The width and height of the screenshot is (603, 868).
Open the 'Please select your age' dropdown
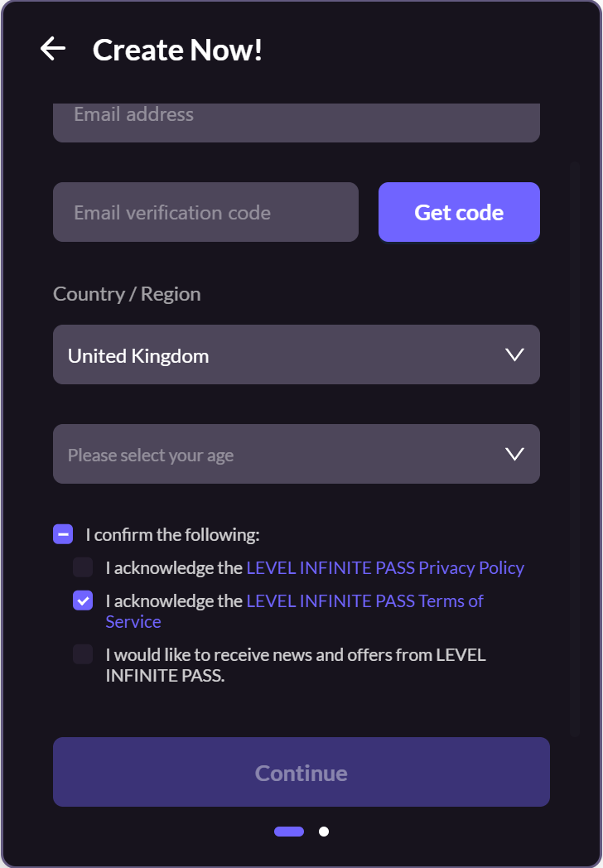click(x=282, y=454)
